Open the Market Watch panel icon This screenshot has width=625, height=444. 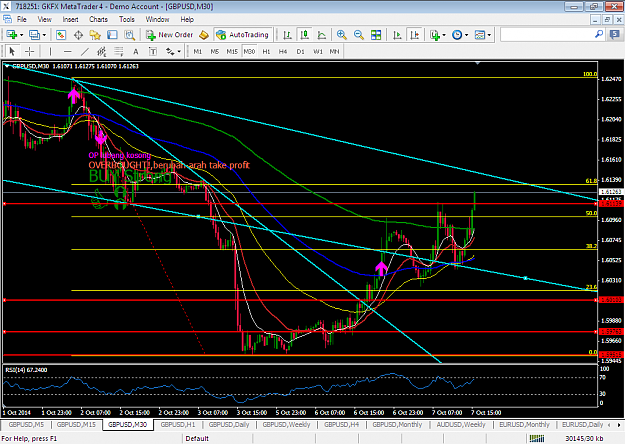point(61,35)
